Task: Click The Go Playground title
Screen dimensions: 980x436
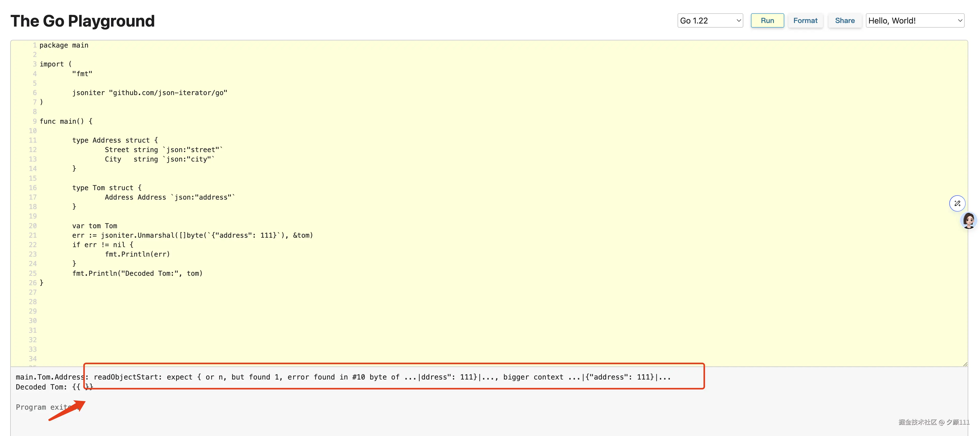Action: click(x=83, y=21)
